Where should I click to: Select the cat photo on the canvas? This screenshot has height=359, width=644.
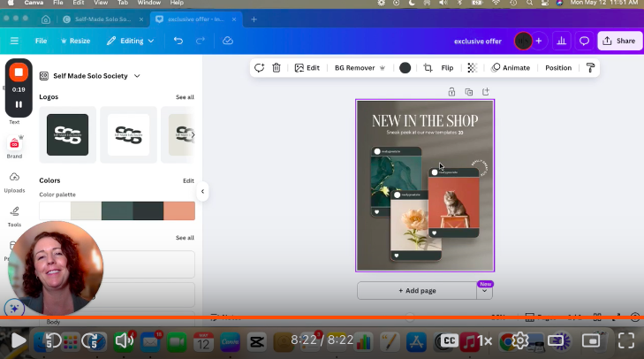(453, 202)
